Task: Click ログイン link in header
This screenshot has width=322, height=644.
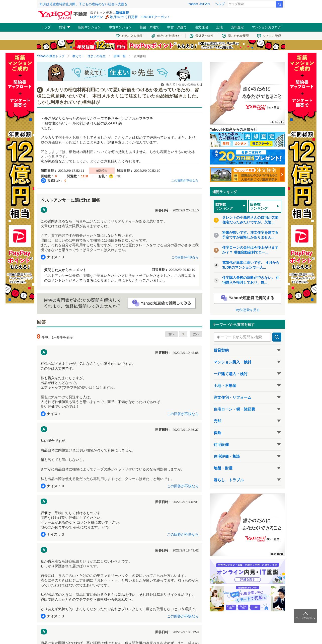Action: tap(96, 17)
